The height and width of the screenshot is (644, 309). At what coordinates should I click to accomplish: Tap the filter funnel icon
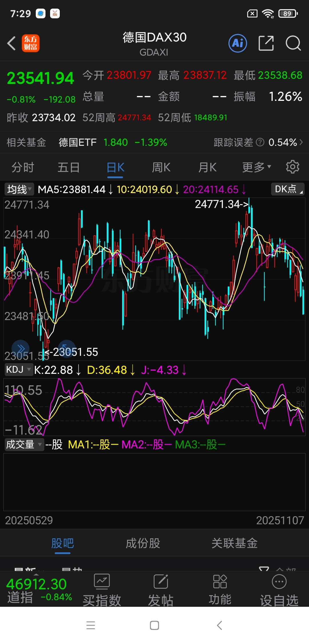pyautogui.click(x=264, y=568)
